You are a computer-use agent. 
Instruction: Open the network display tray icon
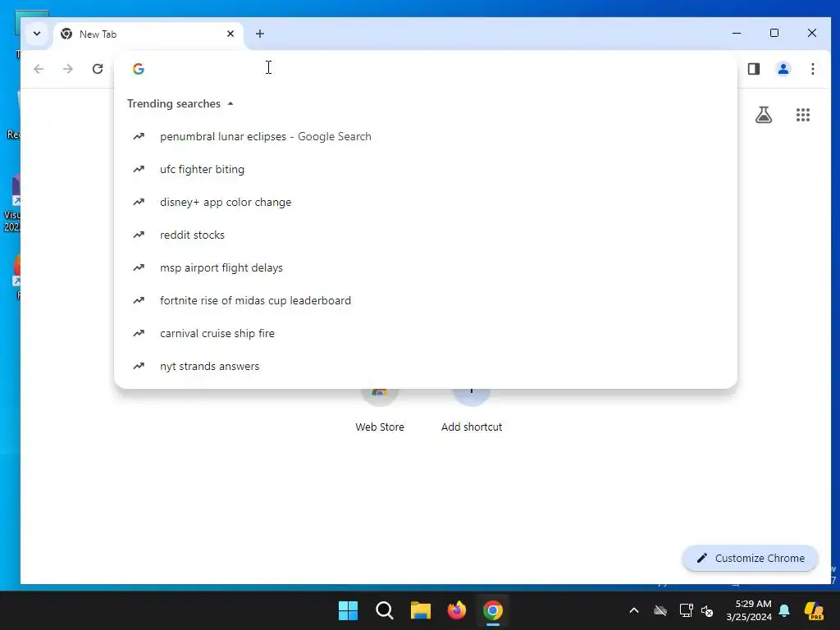pyautogui.click(x=687, y=610)
